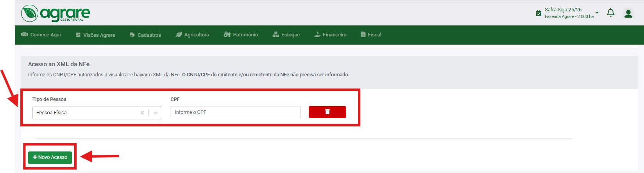Open the Financeiro menu
Viewport: 644px width, 173px height.
pyautogui.click(x=330, y=34)
